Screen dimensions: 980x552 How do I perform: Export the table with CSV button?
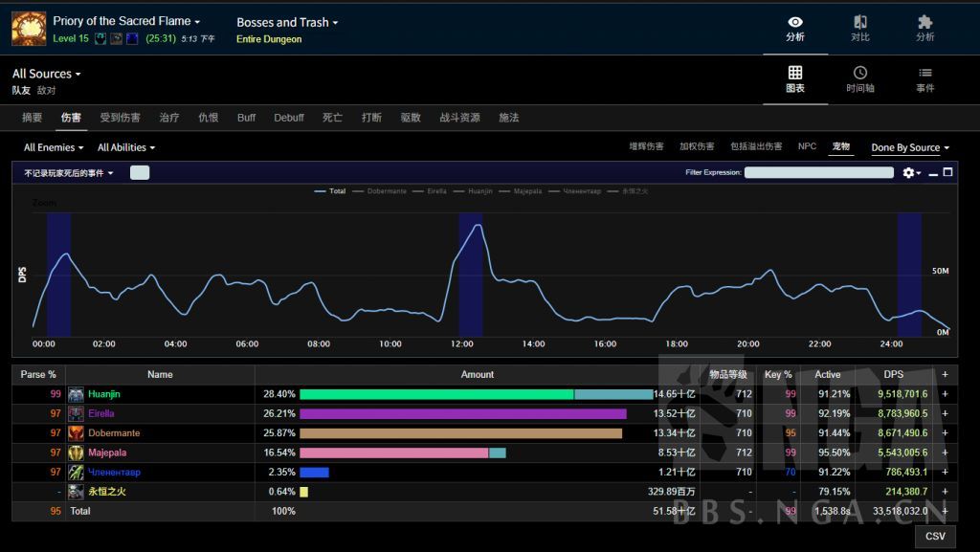point(934,537)
